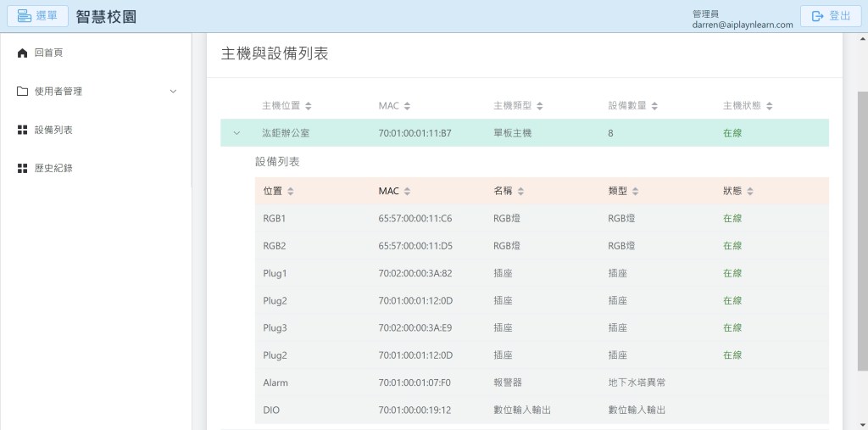Click the page vertical scrollbar

[x=862, y=229]
